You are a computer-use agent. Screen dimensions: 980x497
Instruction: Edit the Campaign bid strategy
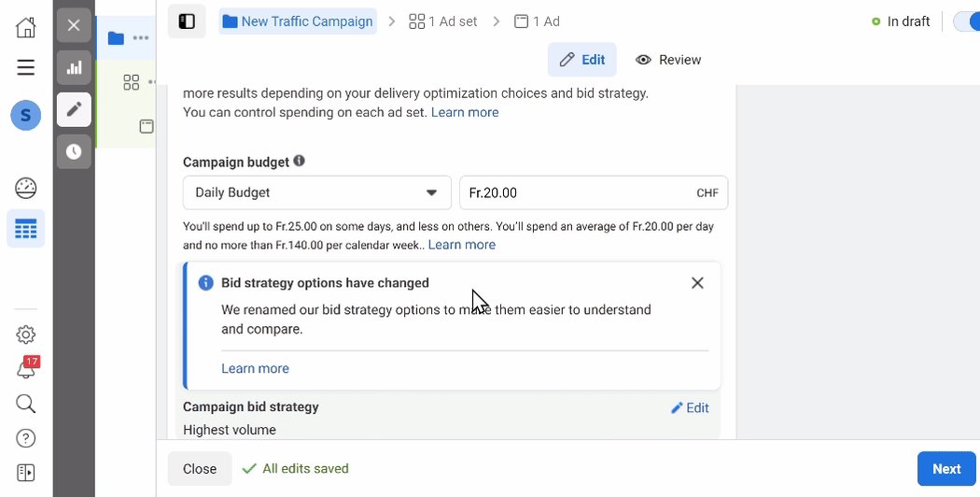(x=690, y=408)
